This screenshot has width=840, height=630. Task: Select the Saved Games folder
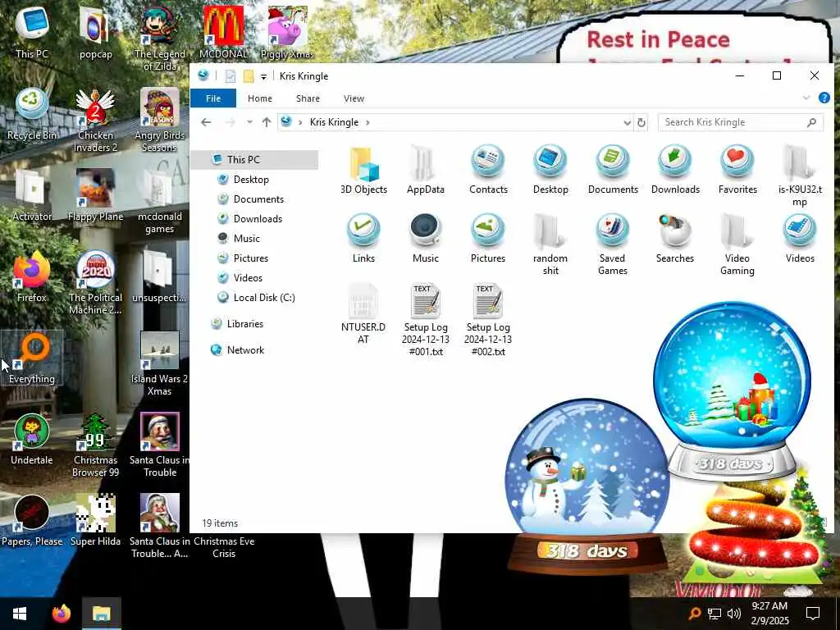612,245
